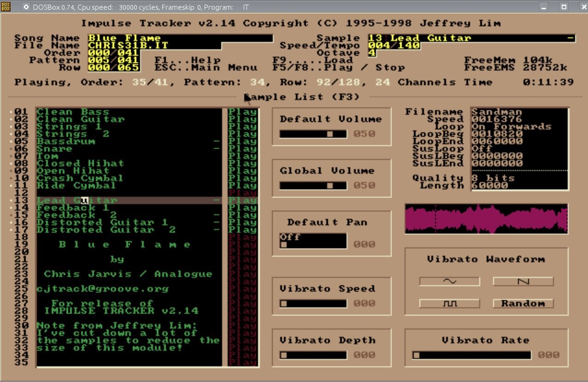Select the sine vibrato waveform button
The height and width of the screenshot is (382, 588).
click(x=449, y=281)
